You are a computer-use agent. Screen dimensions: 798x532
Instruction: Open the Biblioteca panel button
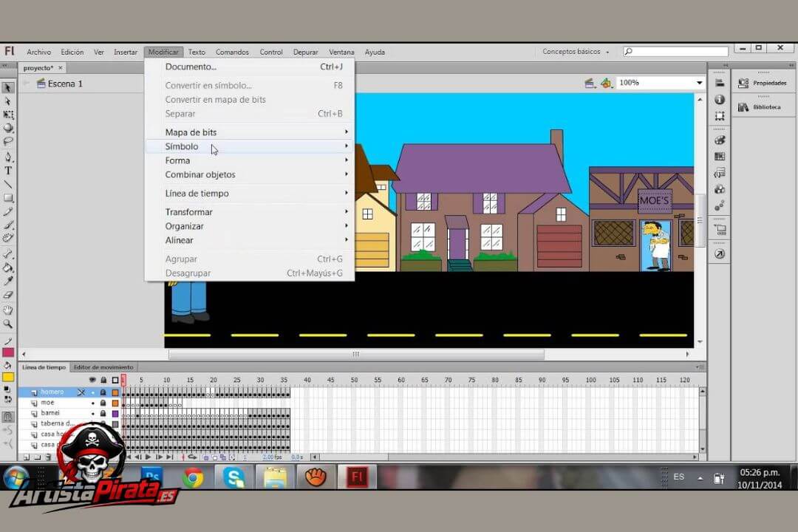(x=760, y=107)
